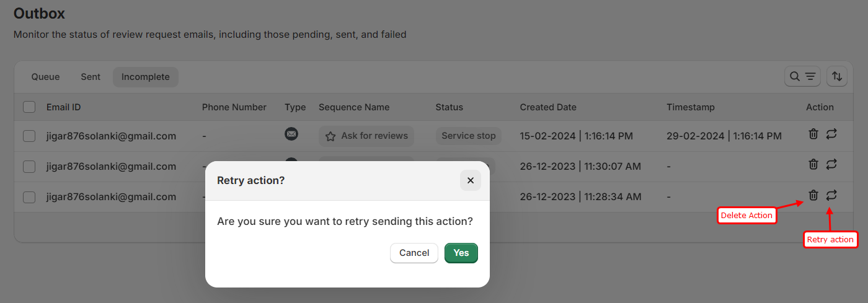
Task: Select the third row checkbox
Action: [x=29, y=197]
